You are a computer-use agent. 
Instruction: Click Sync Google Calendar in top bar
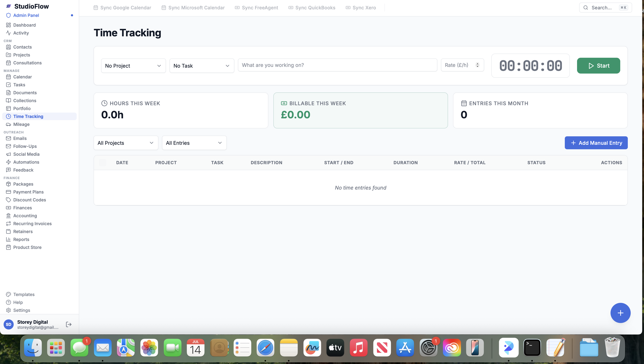tap(122, 8)
